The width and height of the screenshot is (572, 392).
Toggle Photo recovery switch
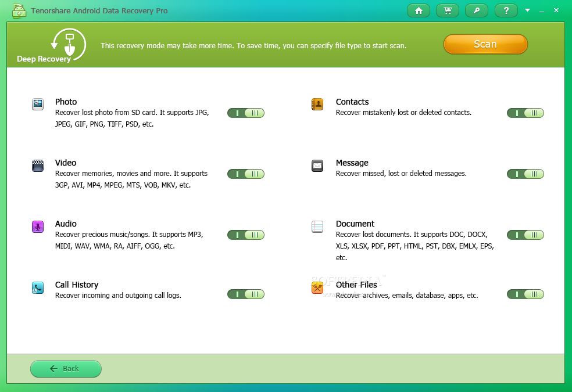click(x=245, y=113)
